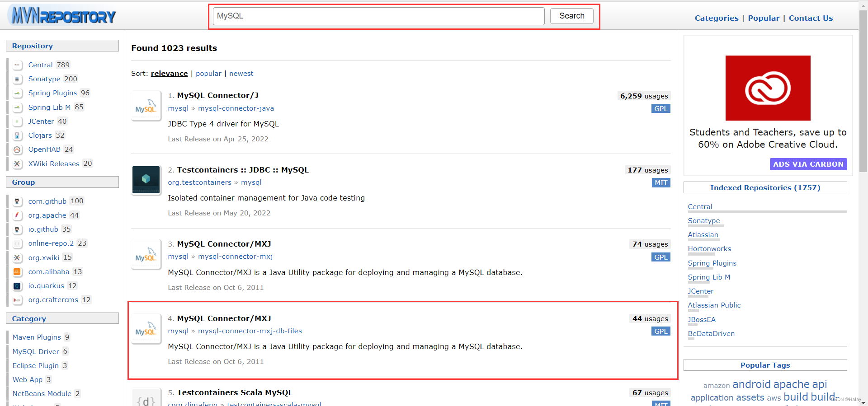The width and height of the screenshot is (868, 406).
Task: Click the org.apache feather icon
Action: [x=17, y=215]
